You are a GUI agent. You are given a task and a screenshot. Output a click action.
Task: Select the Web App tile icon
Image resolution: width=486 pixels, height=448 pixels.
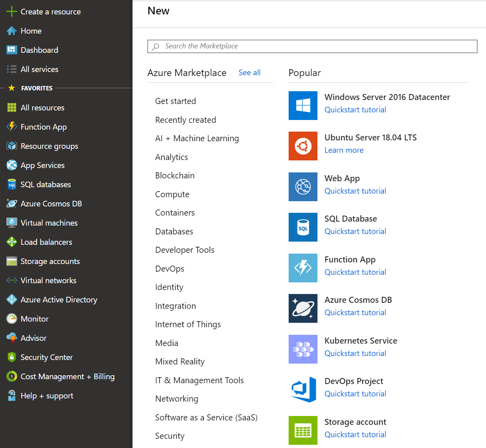[x=303, y=187]
